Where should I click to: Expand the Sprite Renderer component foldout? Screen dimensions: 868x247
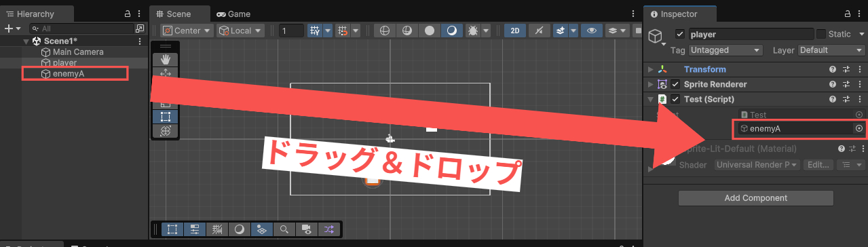tap(650, 84)
